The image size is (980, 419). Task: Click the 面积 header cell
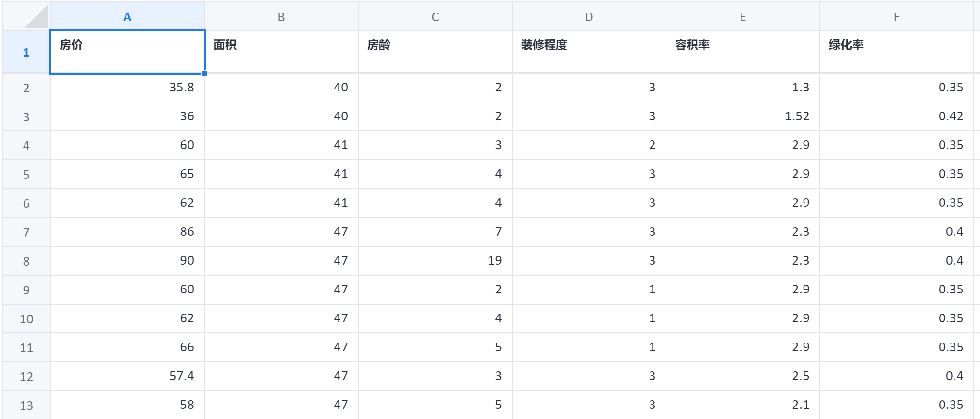click(x=281, y=52)
